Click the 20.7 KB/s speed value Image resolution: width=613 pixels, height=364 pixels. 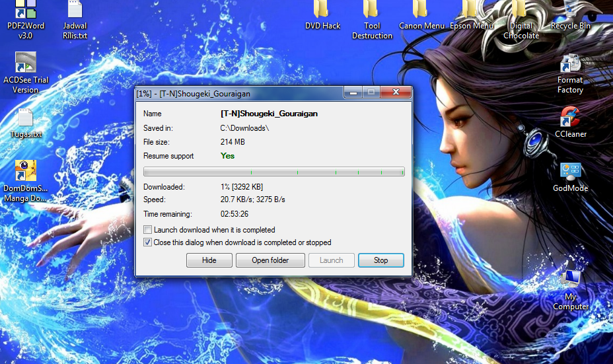pyautogui.click(x=252, y=200)
